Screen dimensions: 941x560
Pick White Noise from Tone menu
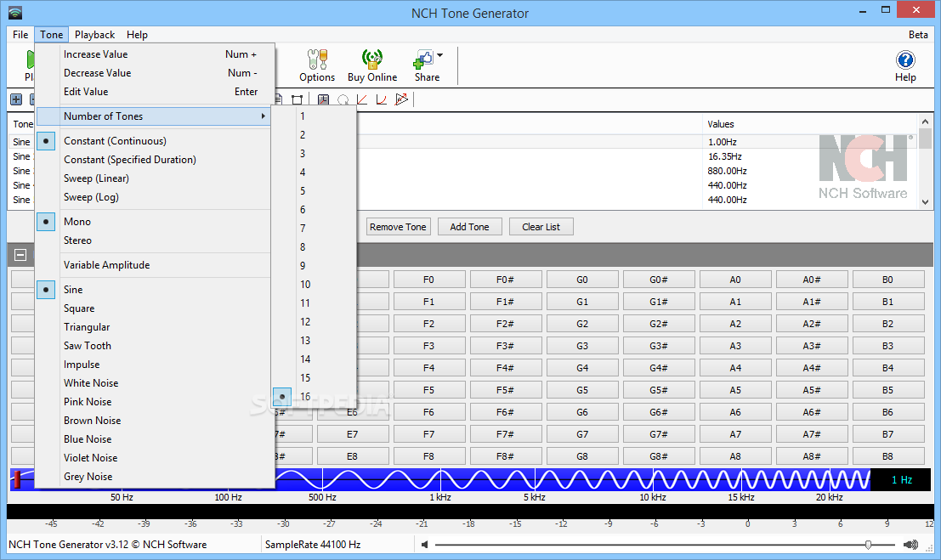(x=153, y=383)
